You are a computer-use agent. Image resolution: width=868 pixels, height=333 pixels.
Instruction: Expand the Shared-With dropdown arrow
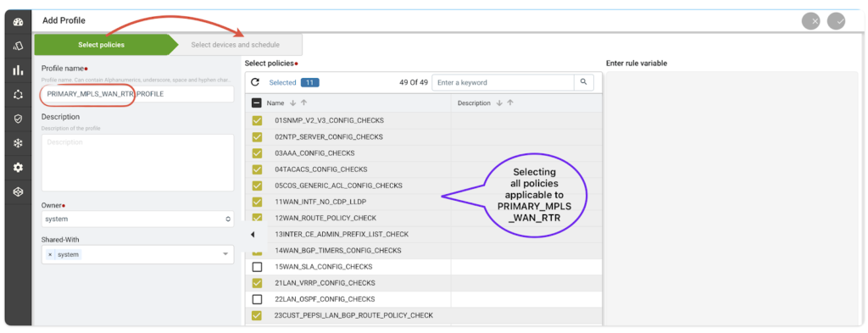pos(225,254)
